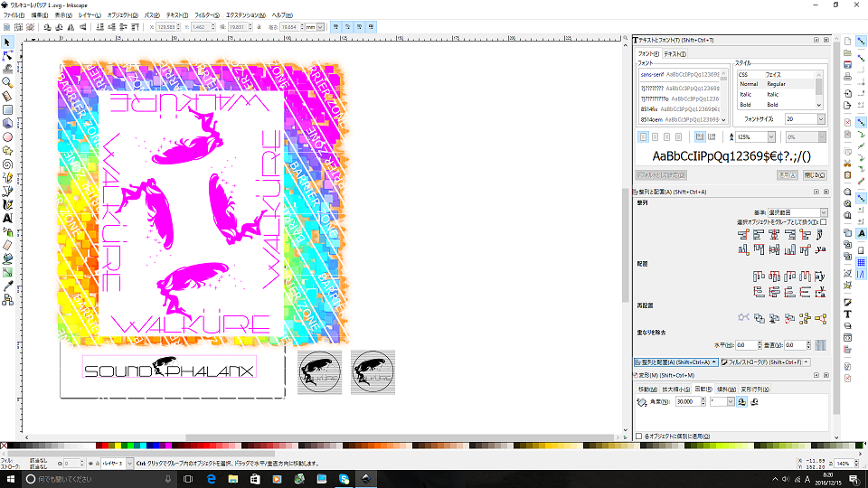Open the mm units dropdown in toolbar

coord(316,27)
